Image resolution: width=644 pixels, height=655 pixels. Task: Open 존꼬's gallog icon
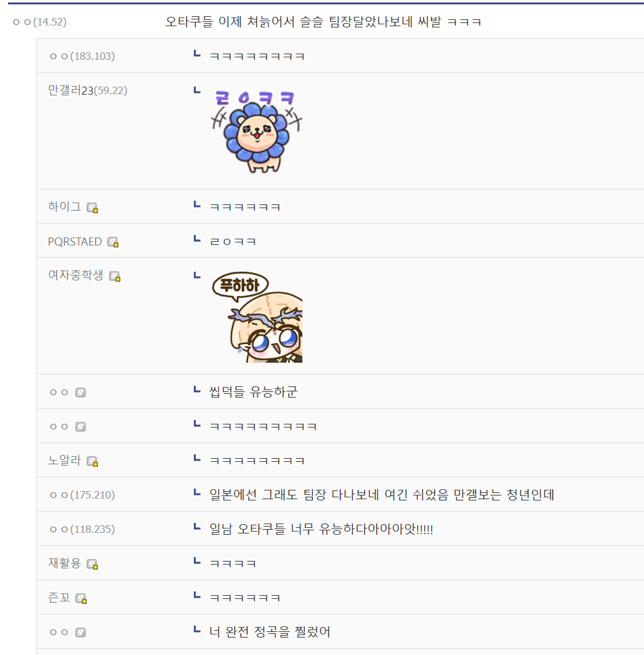(x=81, y=599)
